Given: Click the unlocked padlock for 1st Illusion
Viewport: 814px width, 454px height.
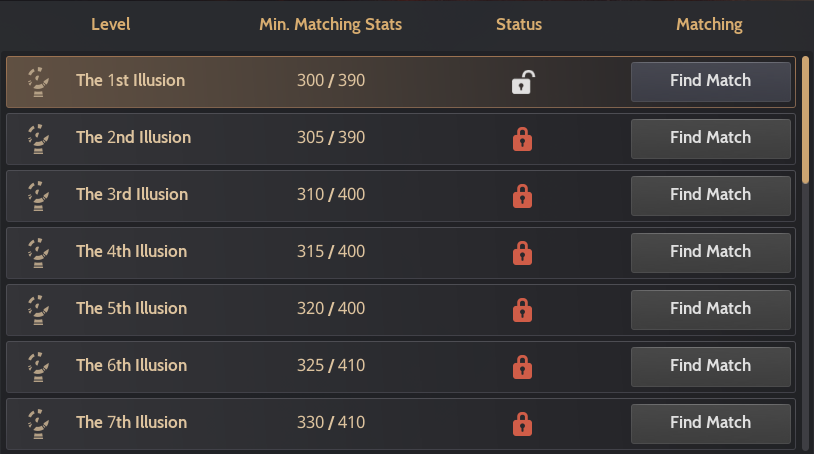Looking at the screenshot, I should pos(521,82).
